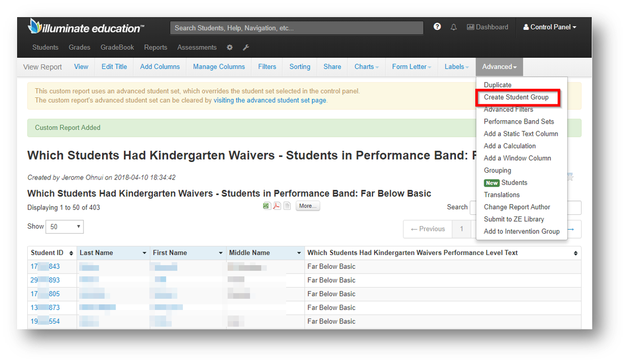Viewport: 627px width, 364px height.
Task: Click the settings gear icon in navigation
Action: (x=230, y=48)
